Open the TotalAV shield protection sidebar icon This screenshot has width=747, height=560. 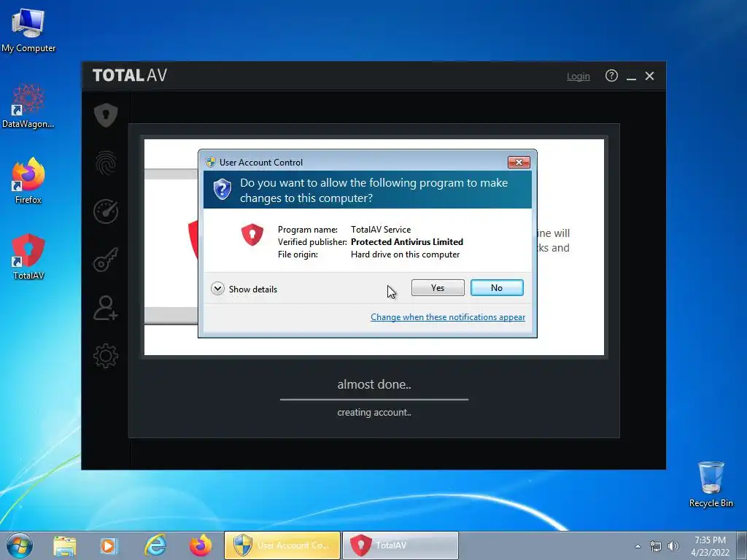pos(106,115)
